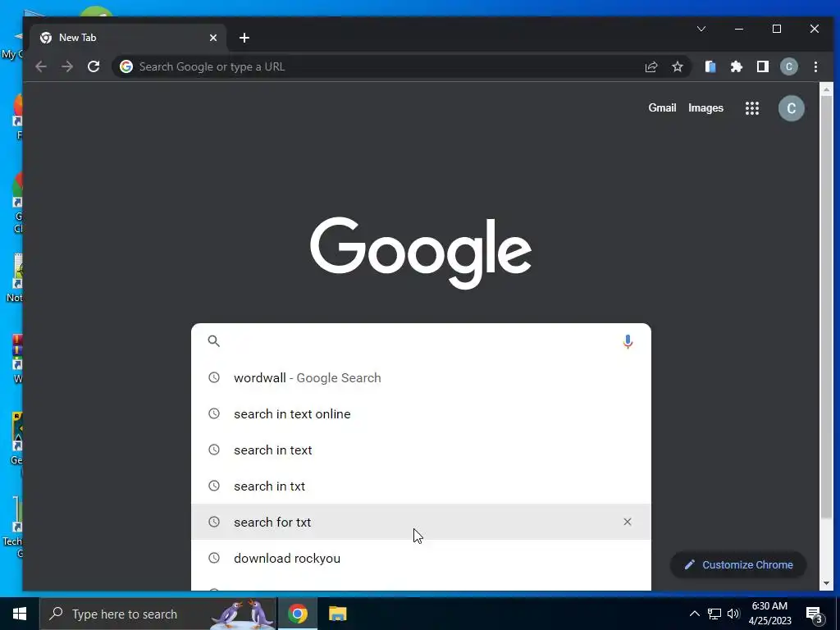Go back using the back arrow
This screenshot has width=840, height=630.
[x=41, y=66]
